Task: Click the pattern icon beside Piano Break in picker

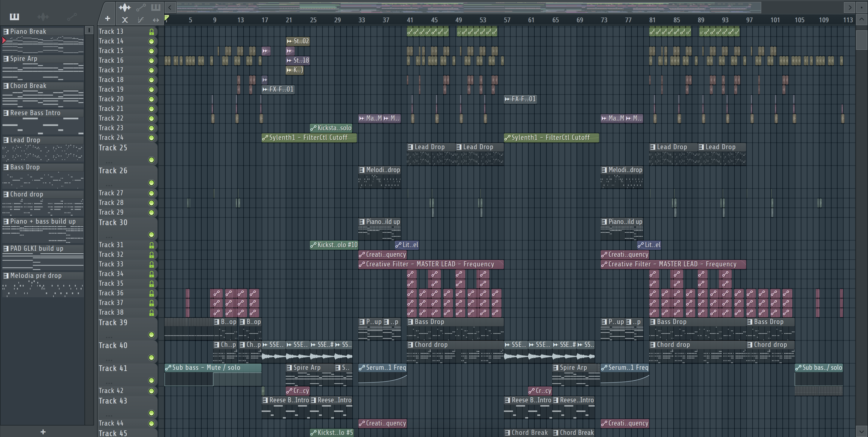Action: tap(6, 31)
